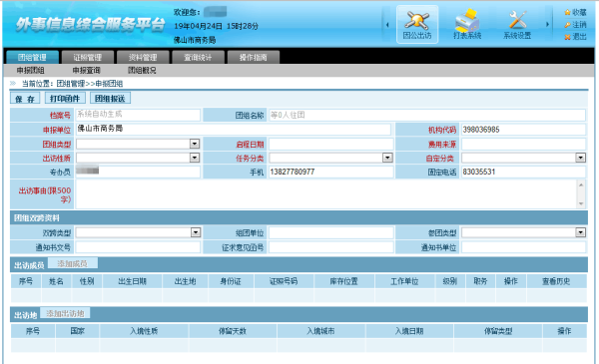Switch to the 操作指南 tab
599x364 pixels.
click(254, 57)
